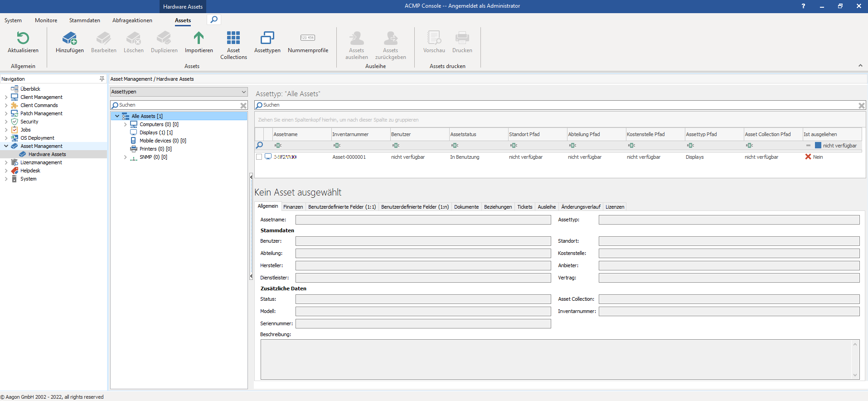Open Assettypen ribbon button
Screen dimensions: 868x401
point(267,42)
